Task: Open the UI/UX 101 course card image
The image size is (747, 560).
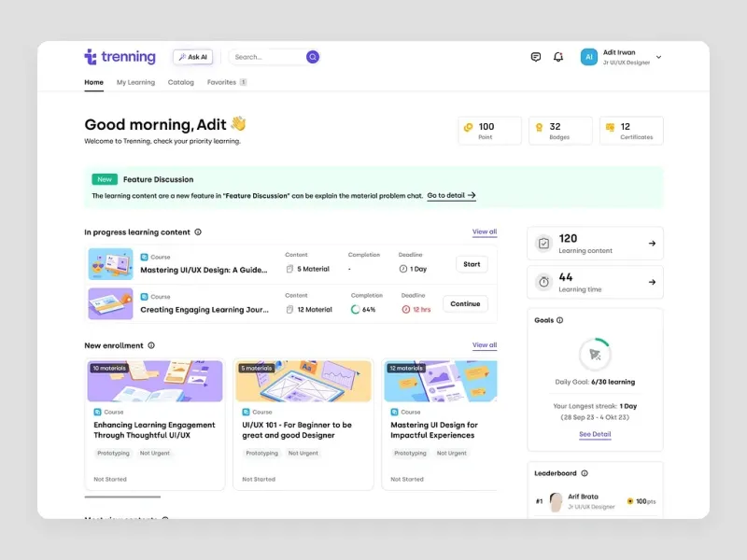Action: pos(303,381)
